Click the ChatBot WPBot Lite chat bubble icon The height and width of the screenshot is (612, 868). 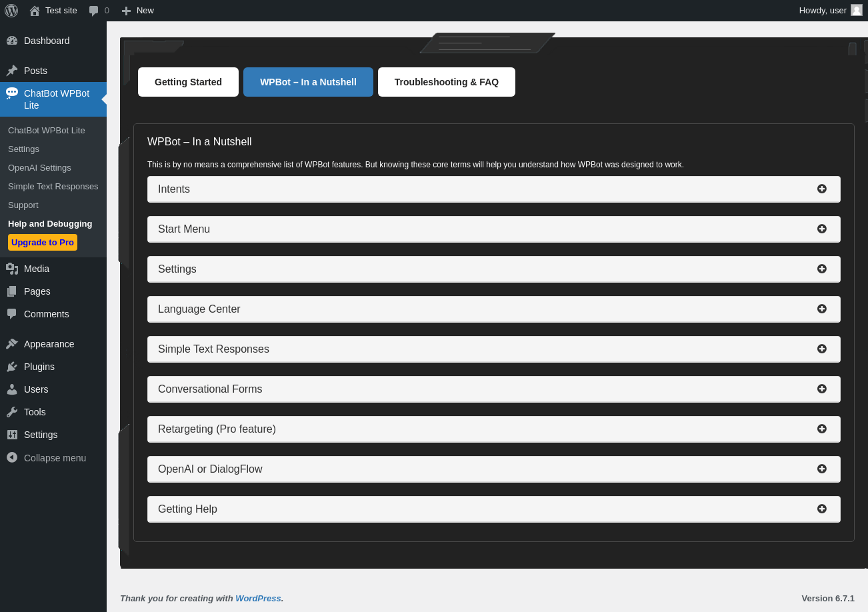(12, 93)
